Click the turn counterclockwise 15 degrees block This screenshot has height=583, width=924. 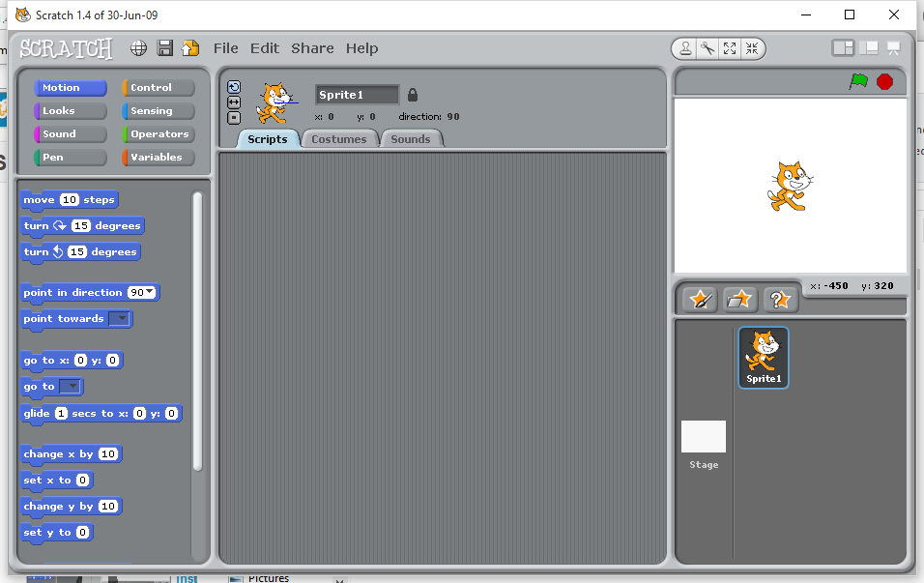click(80, 252)
